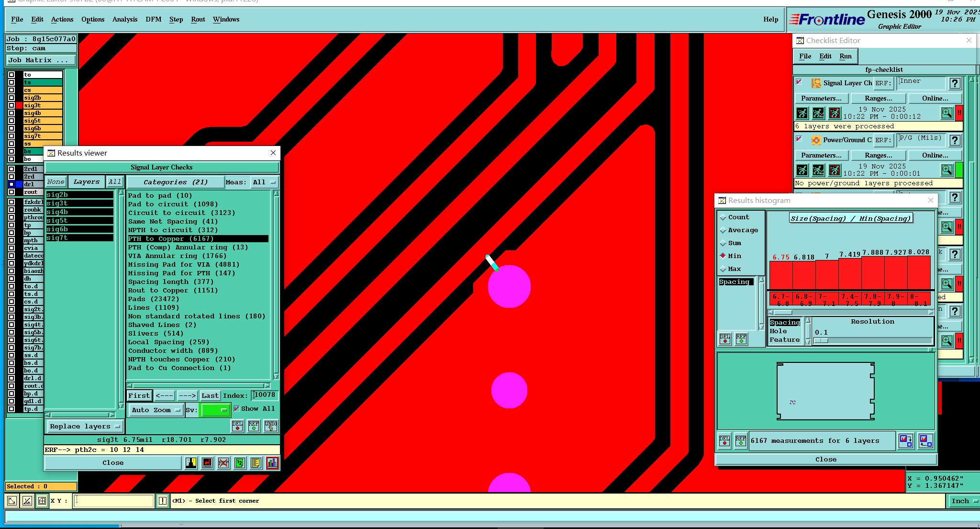Click the Job Matrix button
Image resolution: width=980 pixels, height=529 pixels.
point(41,60)
